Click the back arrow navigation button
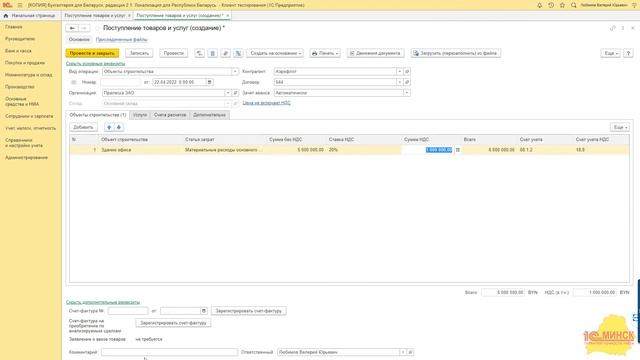 pyautogui.click(x=72, y=28)
